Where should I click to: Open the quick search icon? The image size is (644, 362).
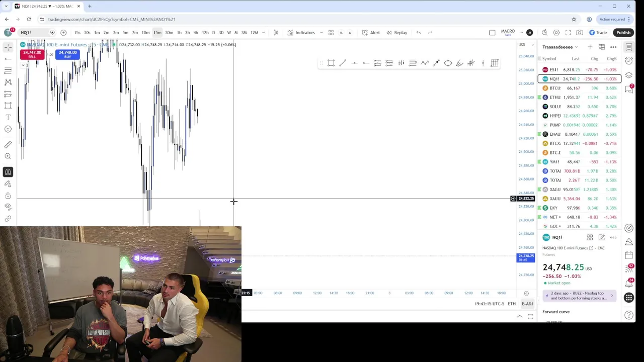(544, 33)
